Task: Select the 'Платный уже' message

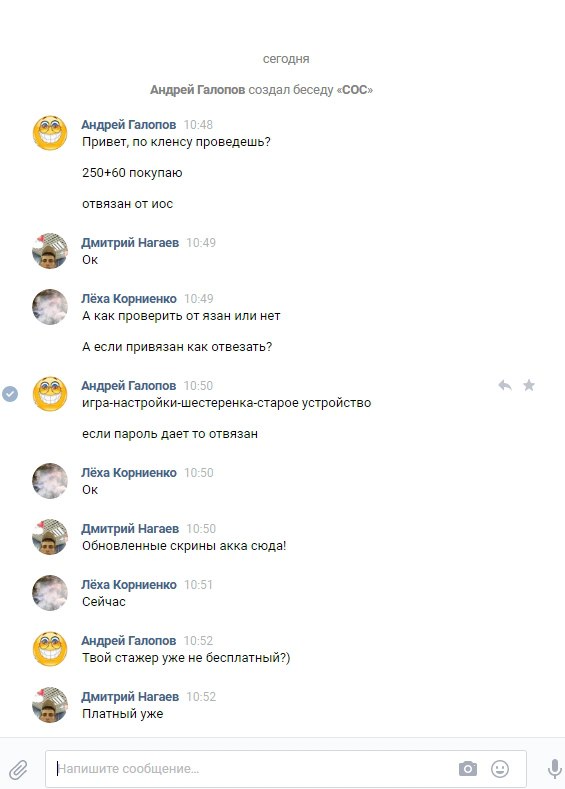Action: click(x=123, y=714)
